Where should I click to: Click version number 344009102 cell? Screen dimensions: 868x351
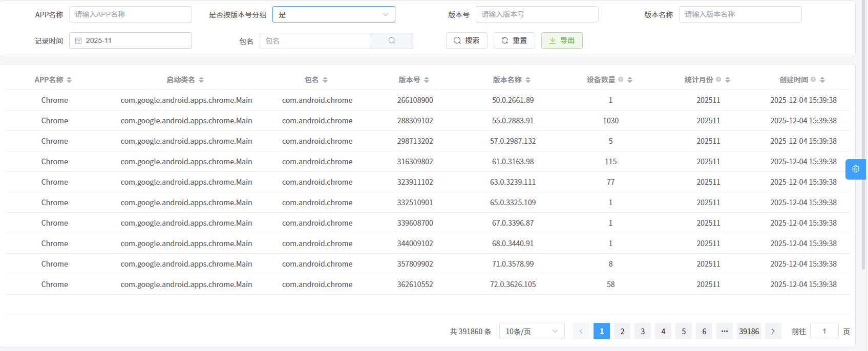(x=415, y=244)
